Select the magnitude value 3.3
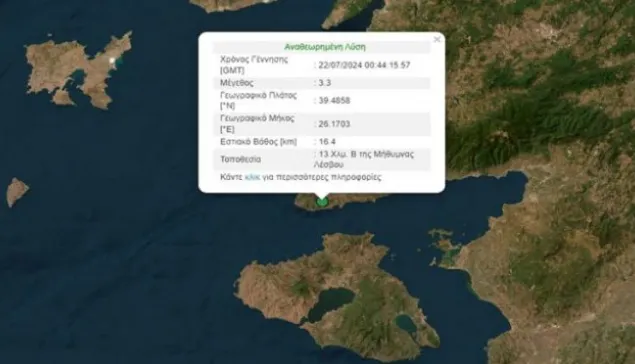The height and width of the screenshot is (364, 635). (325, 83)
